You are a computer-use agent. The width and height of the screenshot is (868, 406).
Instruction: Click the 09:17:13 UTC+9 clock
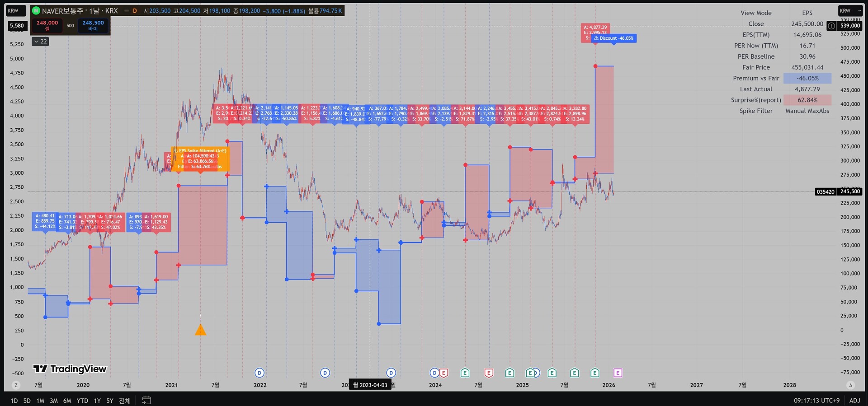(x=816, y=400)
